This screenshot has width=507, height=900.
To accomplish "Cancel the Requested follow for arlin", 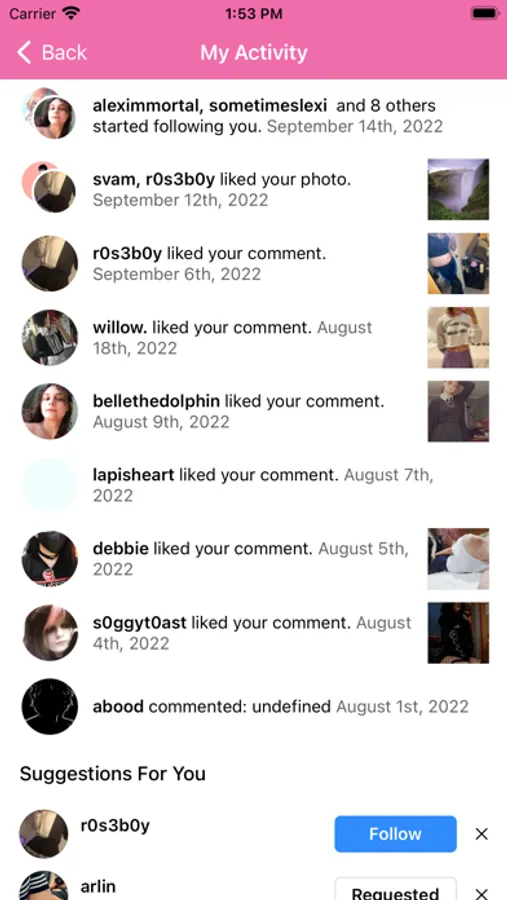I will [396, 889].
